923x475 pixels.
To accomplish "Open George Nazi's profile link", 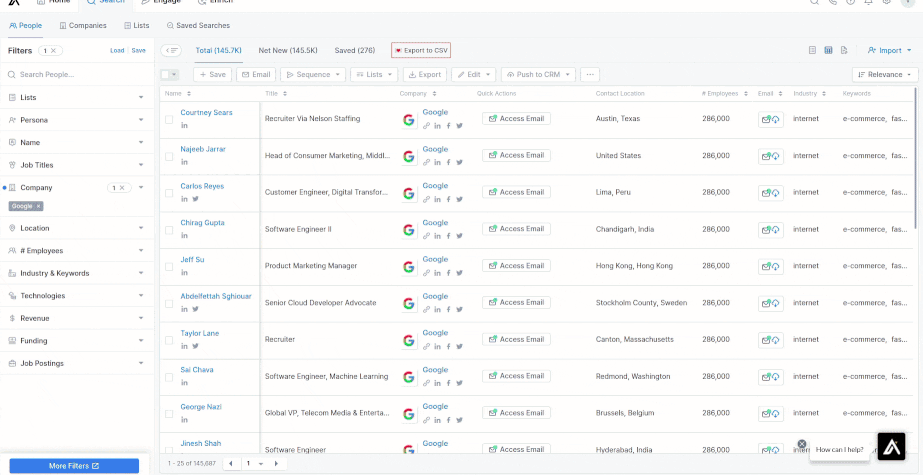I will (x=201, y=407).
